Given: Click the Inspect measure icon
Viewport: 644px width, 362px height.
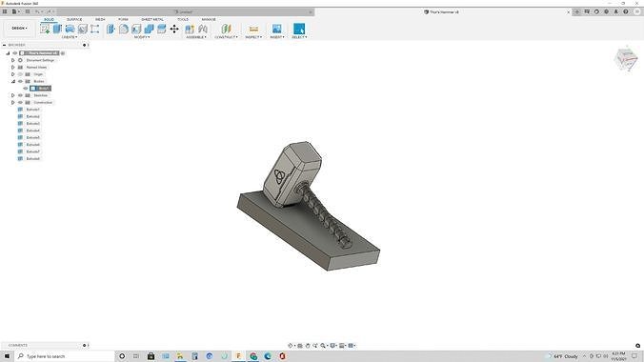Looking at the screenshot, I should 253,29.
